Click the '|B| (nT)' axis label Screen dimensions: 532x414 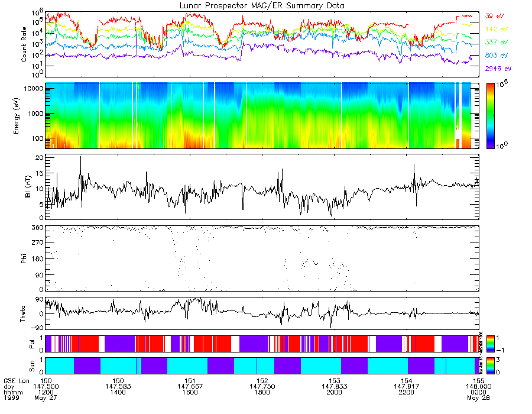[x=28, y=187]
